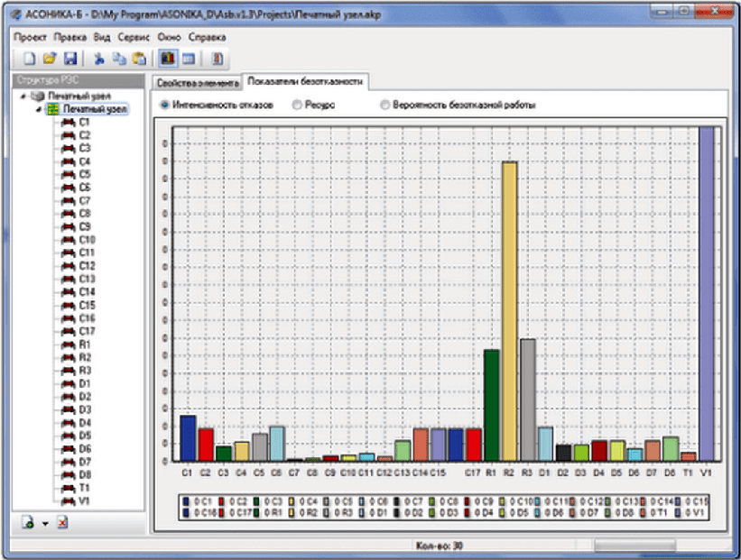Toggle the bar chart view icon
Image resolution: width=741 pixels, height=560 pixels.
pos(168,59)
